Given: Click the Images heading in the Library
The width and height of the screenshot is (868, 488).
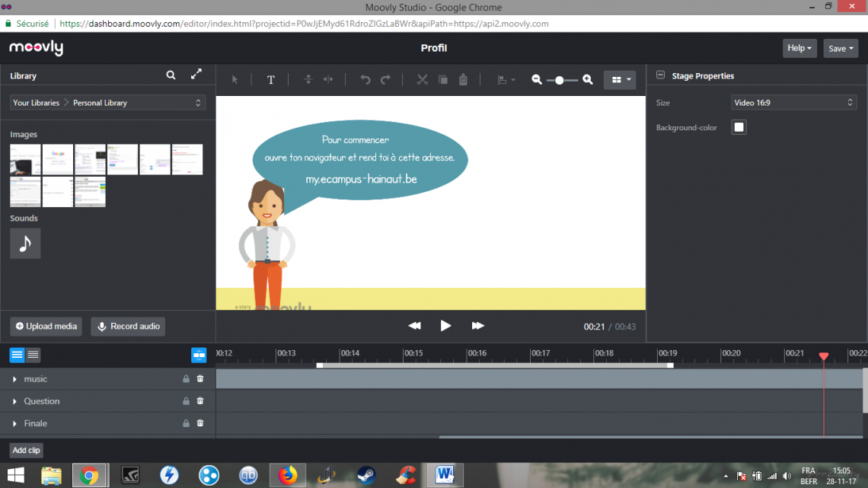Looking at the screenshot, I should pyautogui.click(x=24, y=135).
